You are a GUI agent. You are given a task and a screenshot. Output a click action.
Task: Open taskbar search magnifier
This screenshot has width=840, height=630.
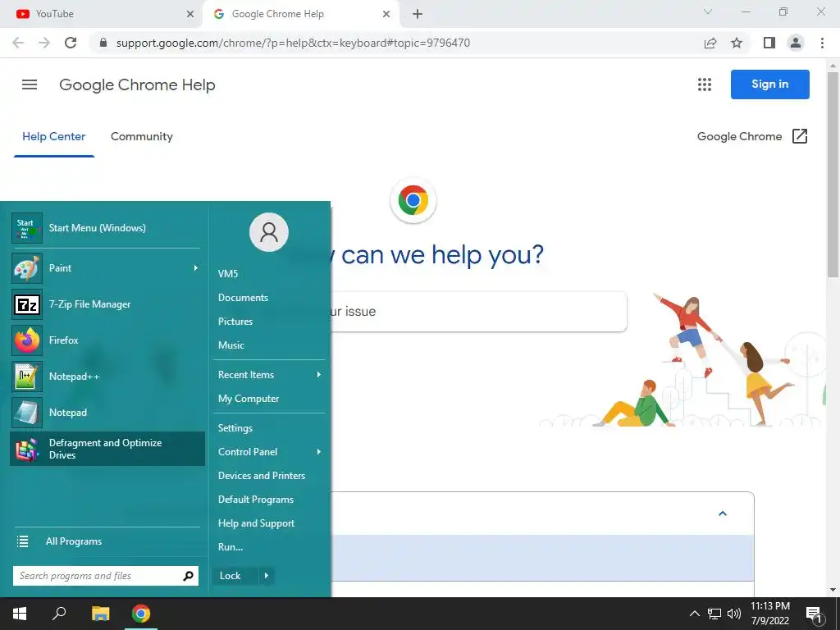(x=59, y=614)
